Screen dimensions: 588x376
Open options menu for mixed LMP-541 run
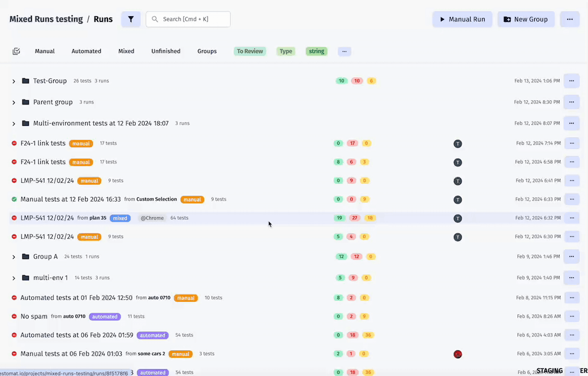572,218
